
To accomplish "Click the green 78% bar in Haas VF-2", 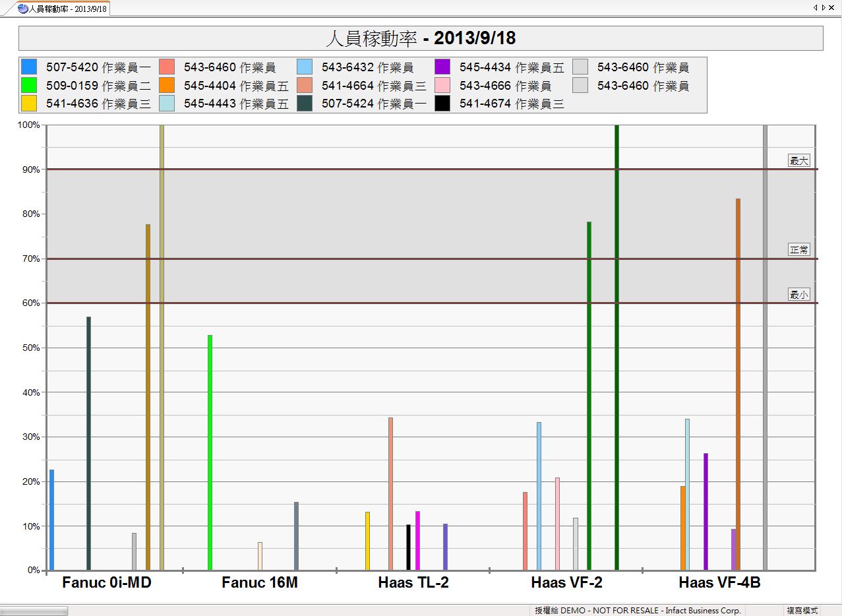I will (589, 396).
